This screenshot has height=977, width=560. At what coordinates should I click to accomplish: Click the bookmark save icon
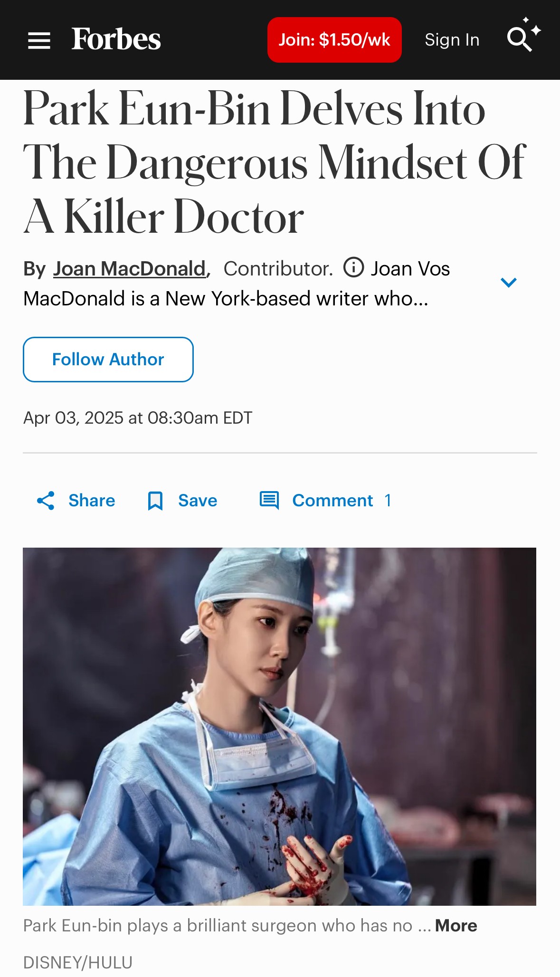[x=155, y=501]
